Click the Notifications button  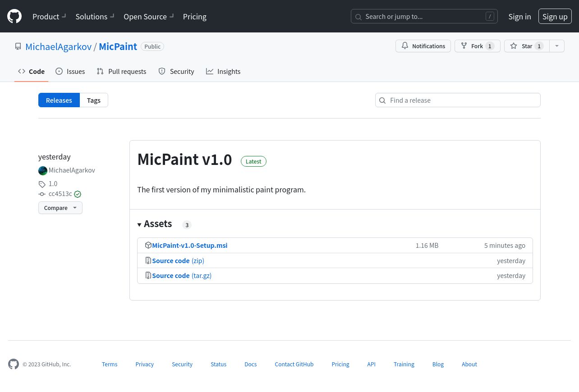[x=423, y=46]
